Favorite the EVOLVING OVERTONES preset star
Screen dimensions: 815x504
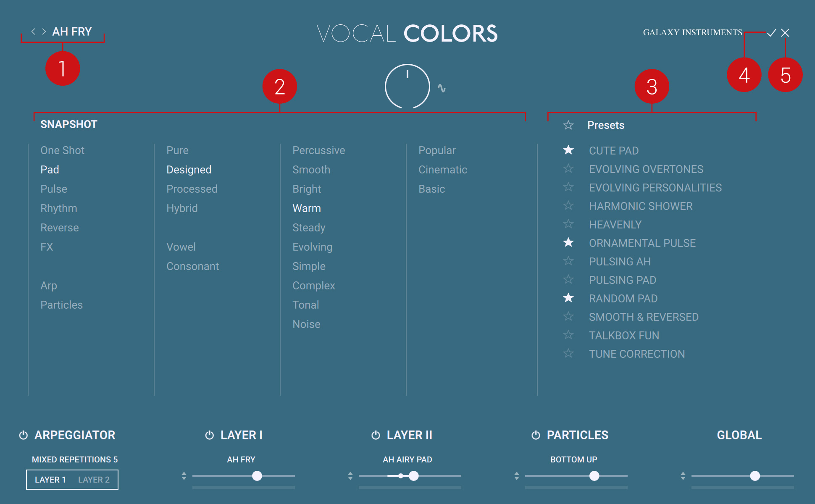(568, 169)
